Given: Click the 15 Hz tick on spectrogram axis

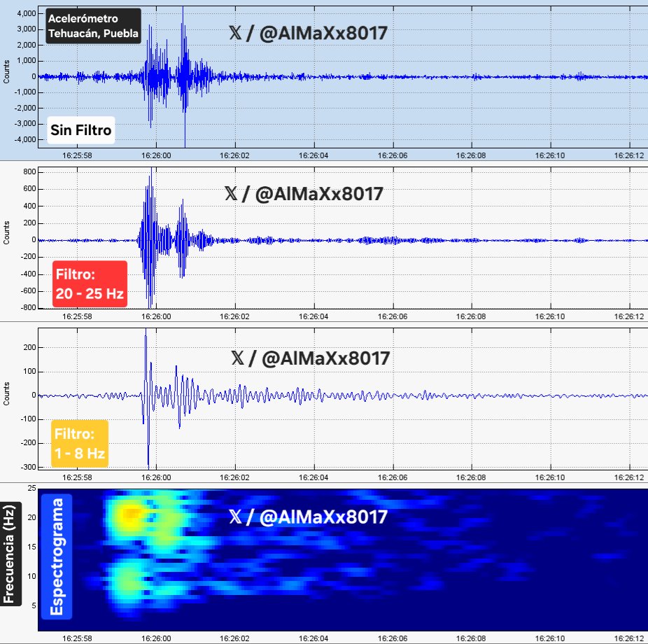Looking at the screenshot, I should coord(31,547).
